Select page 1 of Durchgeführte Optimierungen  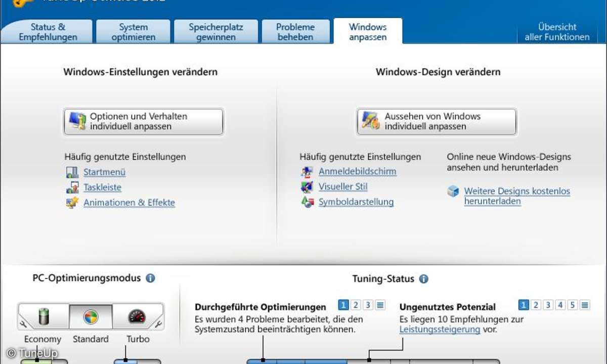(343, 305)
